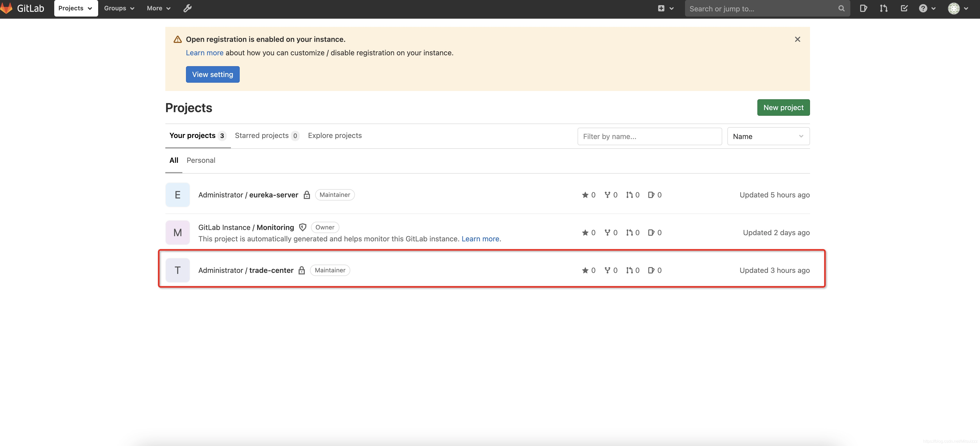Click 'Updated 3 hours ago' text
980x446 pixels.
[x=774, y=270]
